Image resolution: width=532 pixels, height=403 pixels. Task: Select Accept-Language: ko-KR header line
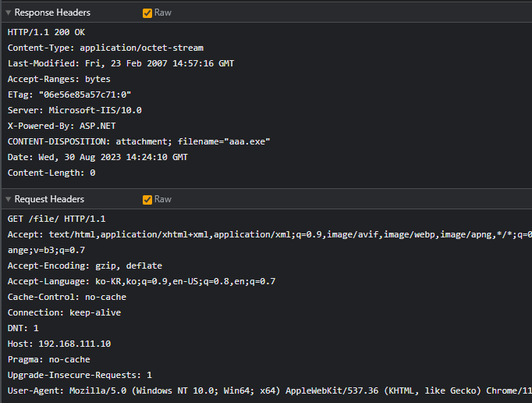[x=141, y=281]
